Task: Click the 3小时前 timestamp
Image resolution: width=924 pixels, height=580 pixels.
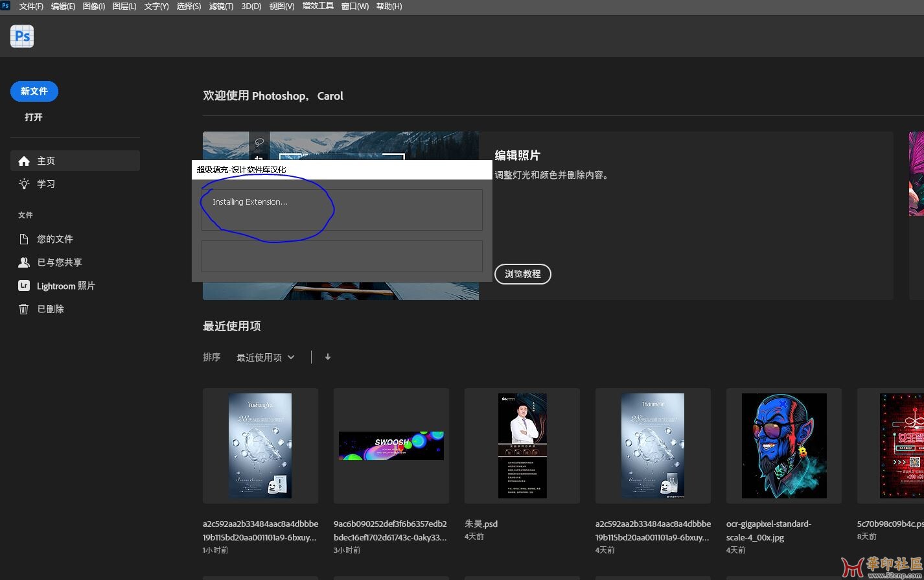Action: tap(347, 550)
